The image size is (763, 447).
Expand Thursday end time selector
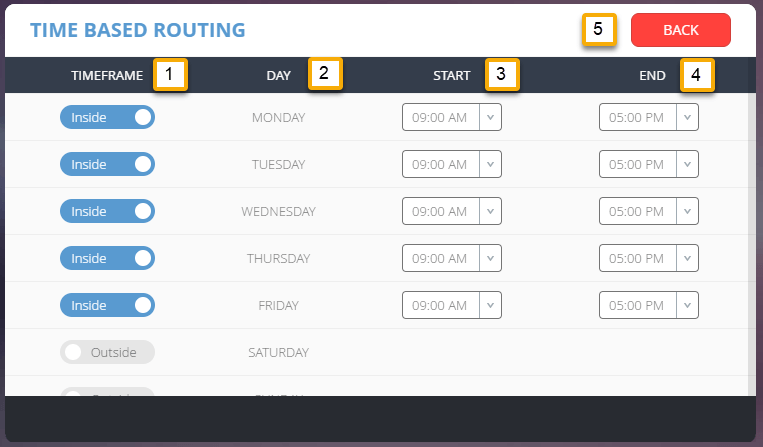(x=687, y=258)
